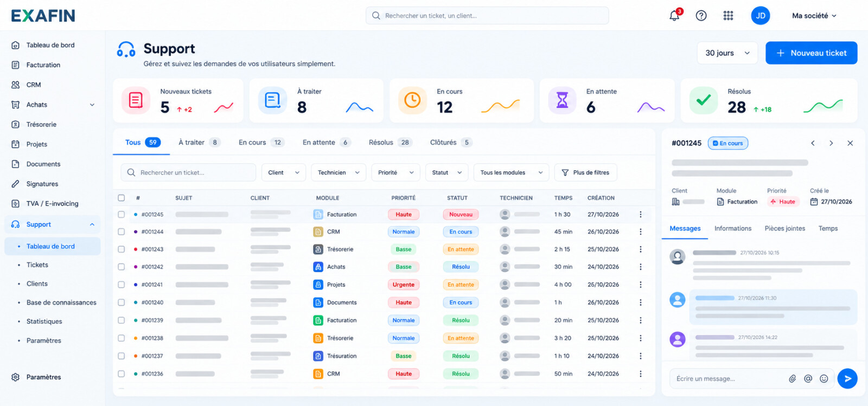
Task: Send the message with the paper plane button
Action: [x=847, y=378]
